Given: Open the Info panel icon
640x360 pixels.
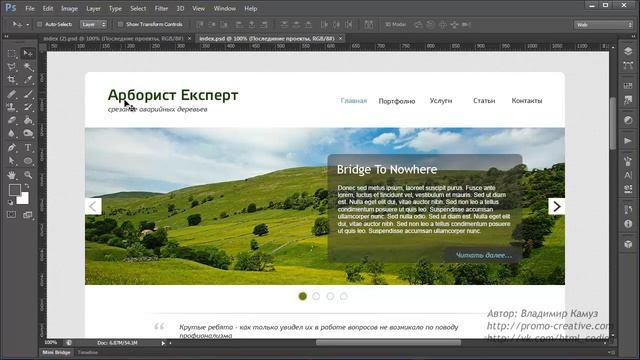Looking at the screenshot, I should [628, 224].
